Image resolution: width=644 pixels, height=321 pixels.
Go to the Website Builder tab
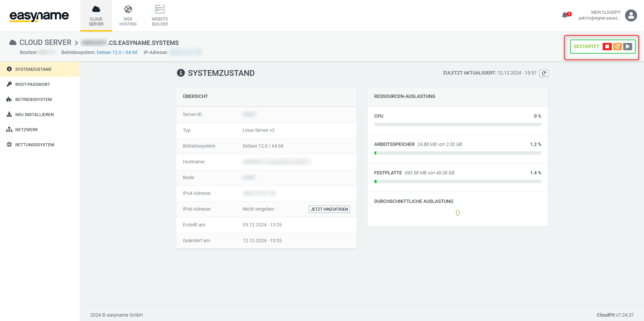point(160,16)
